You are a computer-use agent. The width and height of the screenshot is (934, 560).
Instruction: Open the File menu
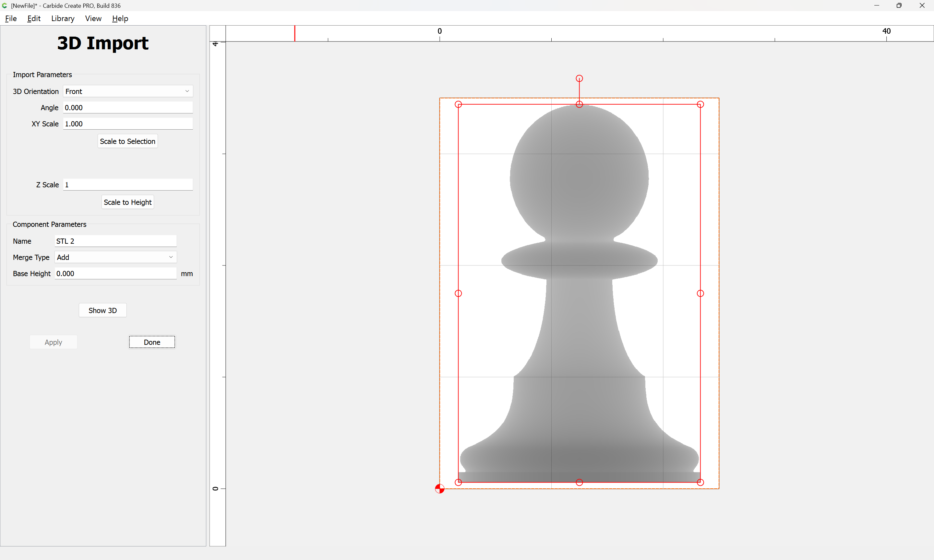(x=11, y=18)
